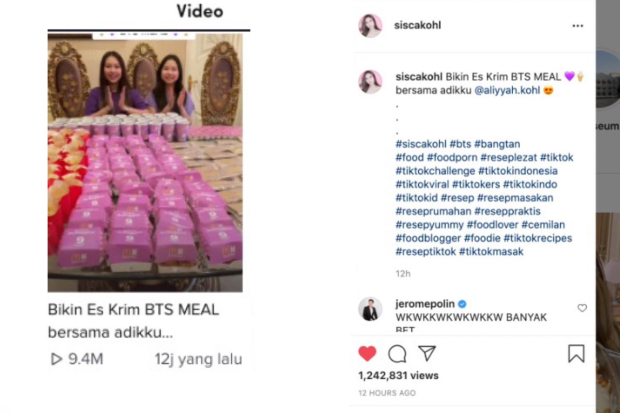Open the three-dot options menu
Image resolution: width=620 pixels, height=413 pixels.
[578, 26]
